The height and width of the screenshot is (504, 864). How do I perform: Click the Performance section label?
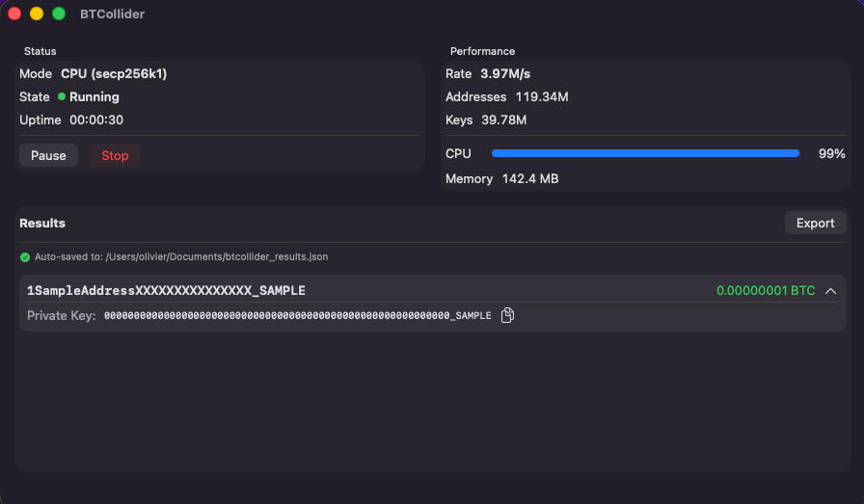pyautogui.click(x=482, y=51)
